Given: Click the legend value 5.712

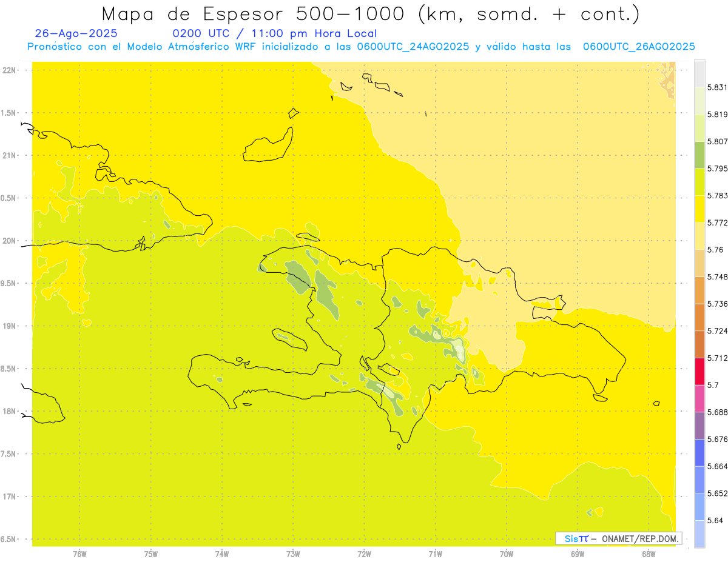Looking at the screenshot, I should point(717,358).
